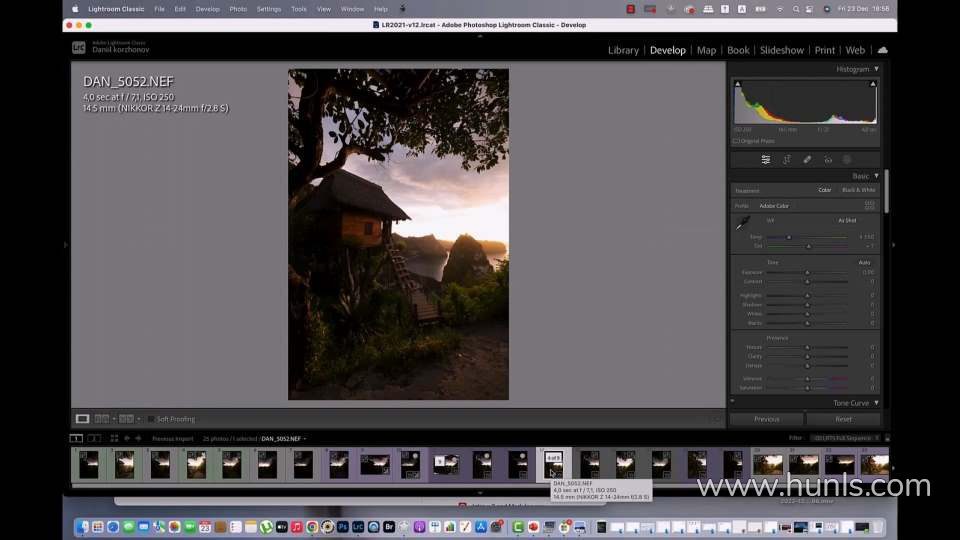Select the Crop overlay tool
Screen dimensions: 960x540
coord(787,160)
